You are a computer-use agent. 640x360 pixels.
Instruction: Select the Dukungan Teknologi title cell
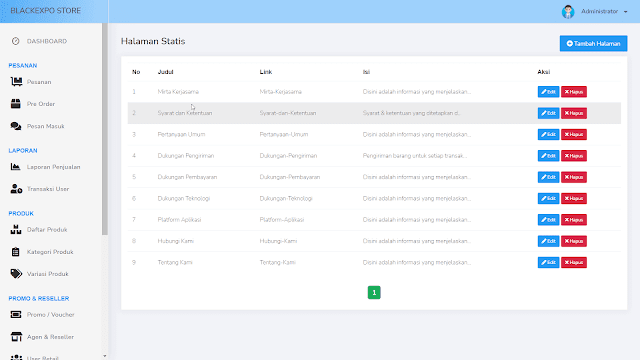click(184, 198)
